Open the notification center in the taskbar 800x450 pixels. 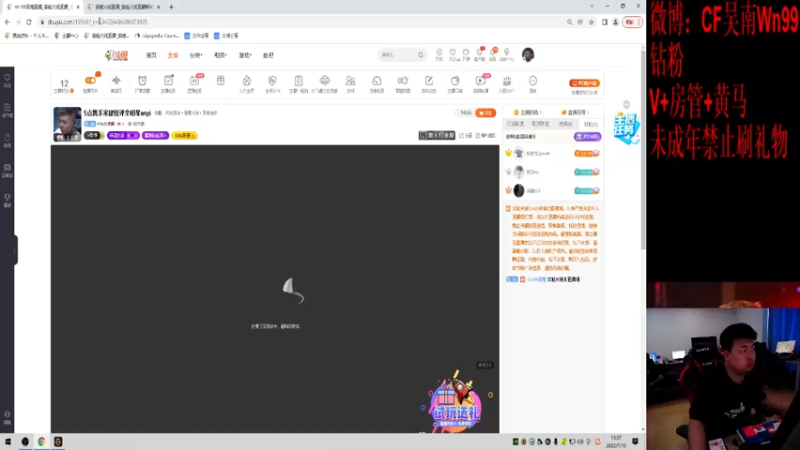coord(635,441)
